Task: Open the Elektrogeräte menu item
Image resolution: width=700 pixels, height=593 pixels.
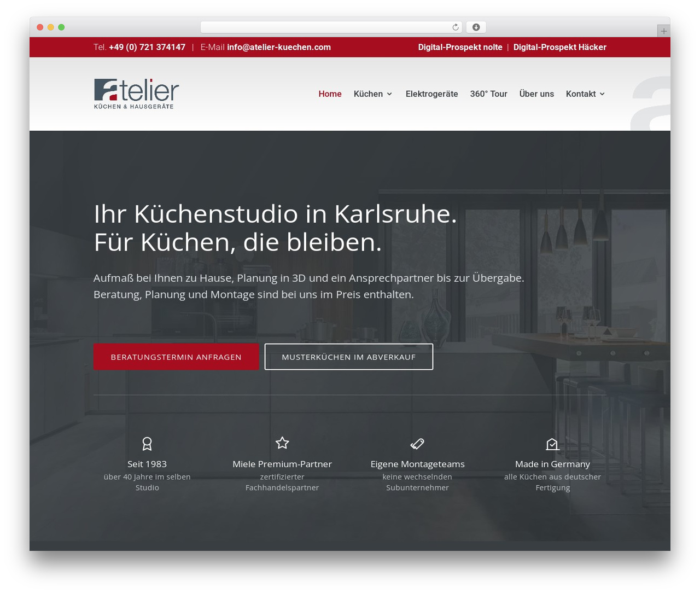Action: point(432,94)
